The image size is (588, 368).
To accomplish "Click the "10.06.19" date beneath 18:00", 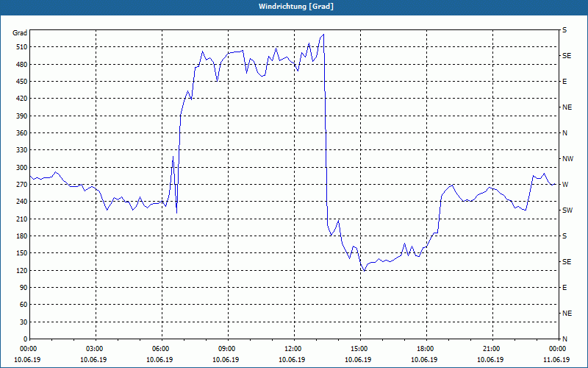I will tap(424, 360).
